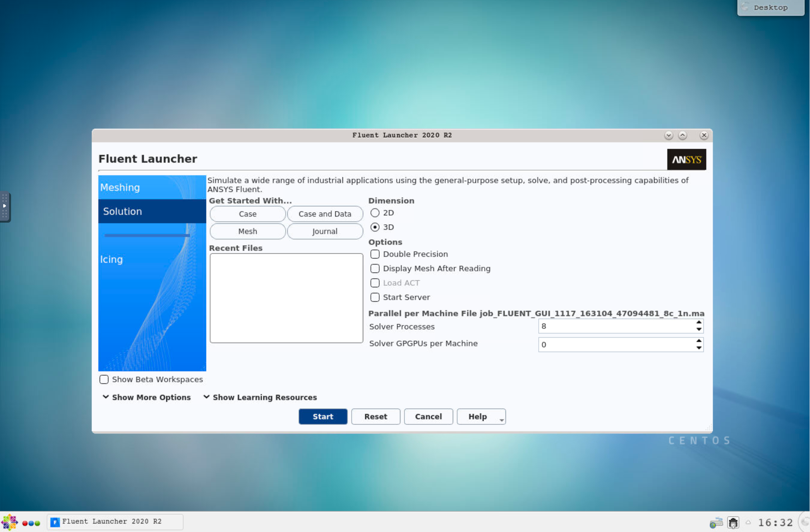Click the Case and Data button
Screen dimensions: 810x532
click(324, 214)
